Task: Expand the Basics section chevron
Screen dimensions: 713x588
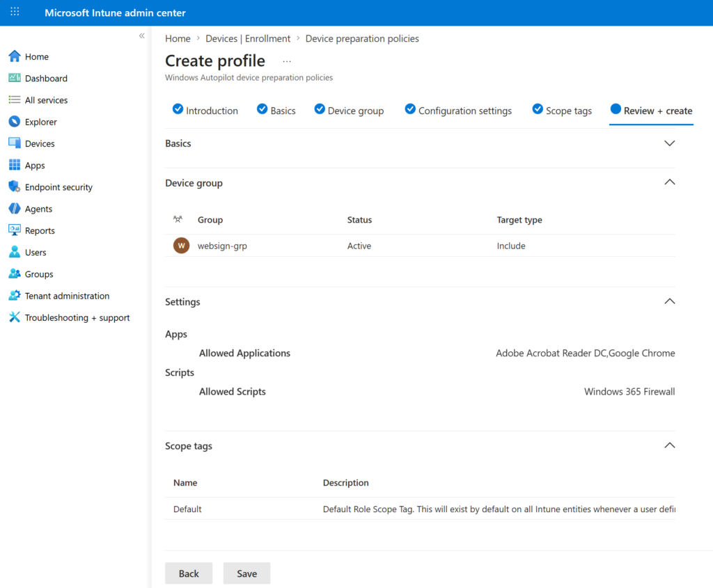Action: click(669, 143)
